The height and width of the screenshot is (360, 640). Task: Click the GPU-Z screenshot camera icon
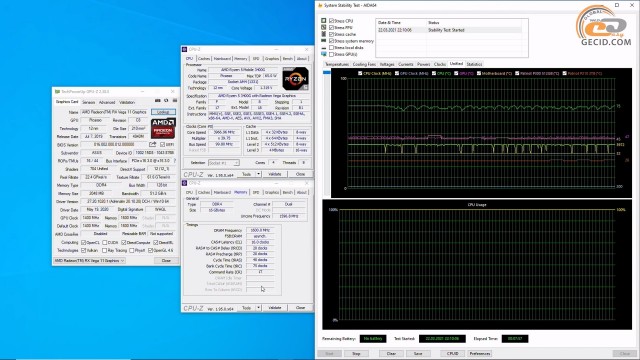pos(158,100)
